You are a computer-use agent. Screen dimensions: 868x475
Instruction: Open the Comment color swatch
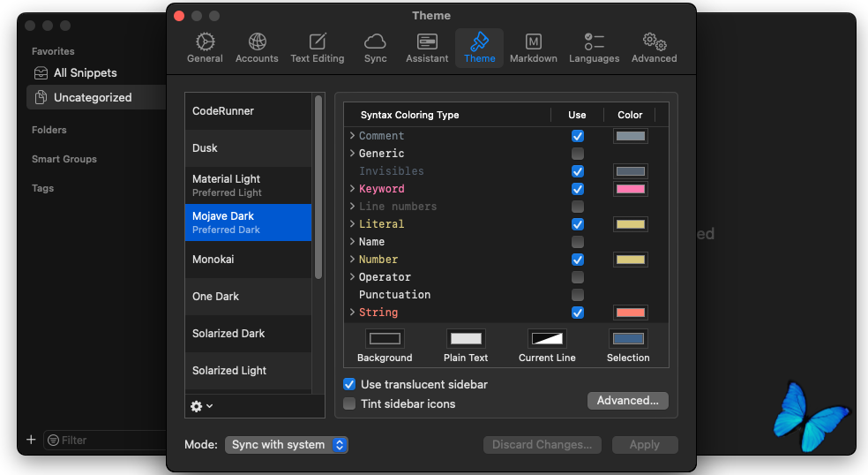pos(631,136)
